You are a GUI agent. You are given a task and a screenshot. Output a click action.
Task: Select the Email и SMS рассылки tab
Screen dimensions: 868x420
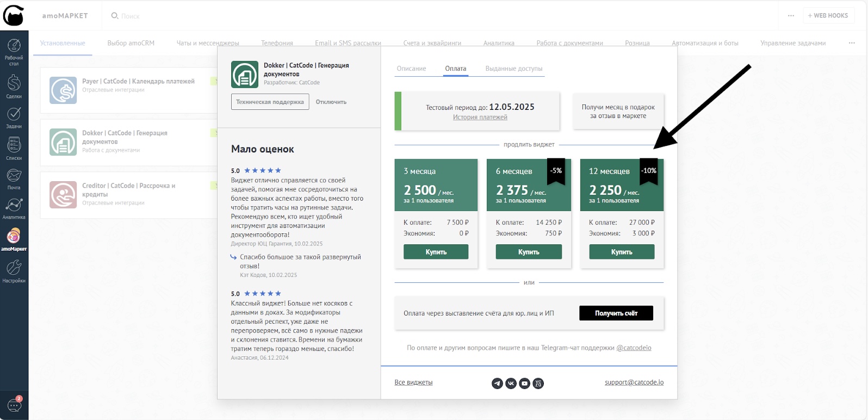(348, 43)
